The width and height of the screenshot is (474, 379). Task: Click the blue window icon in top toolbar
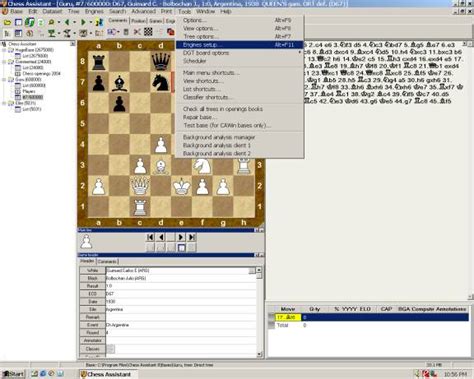[18, 22]
